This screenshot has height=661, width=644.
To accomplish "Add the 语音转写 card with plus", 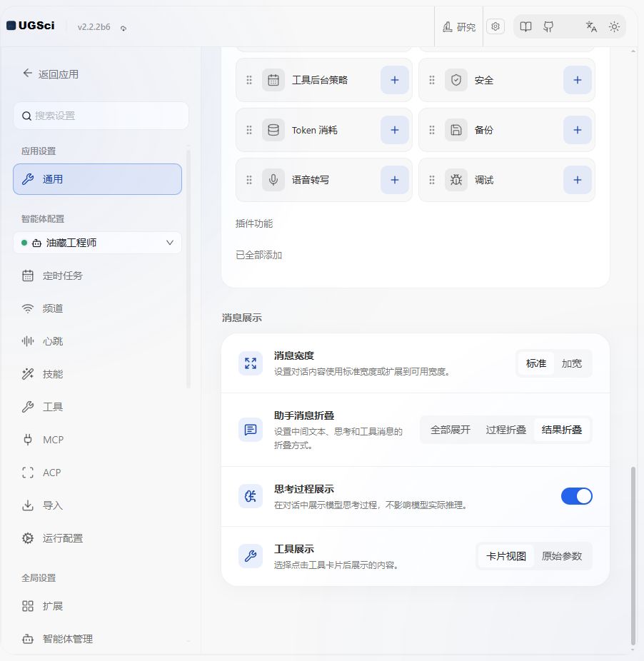I will 395,180.
